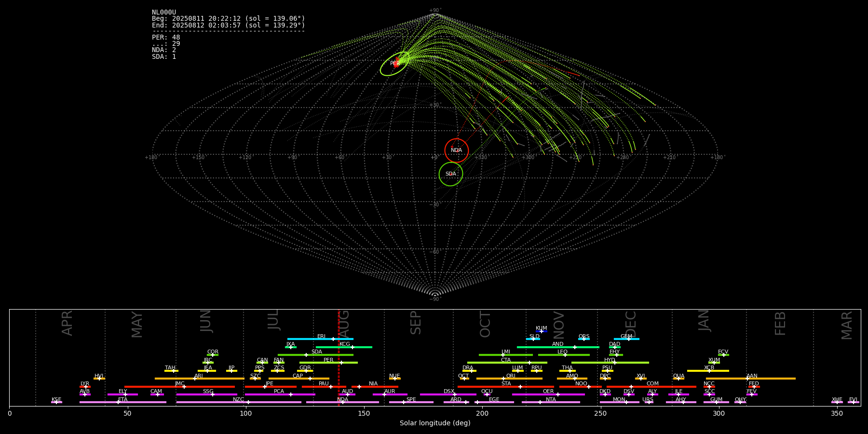Image resolution: width=868 pixels, height=434 pixels.
Task: Click the KUM shower bar in timeline
Action: [x=542, y=331]
